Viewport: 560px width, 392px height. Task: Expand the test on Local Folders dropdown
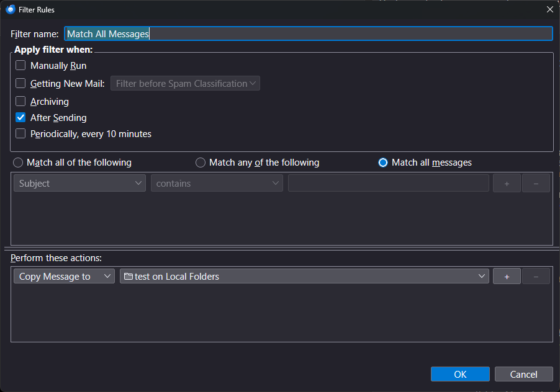point(304,277)
